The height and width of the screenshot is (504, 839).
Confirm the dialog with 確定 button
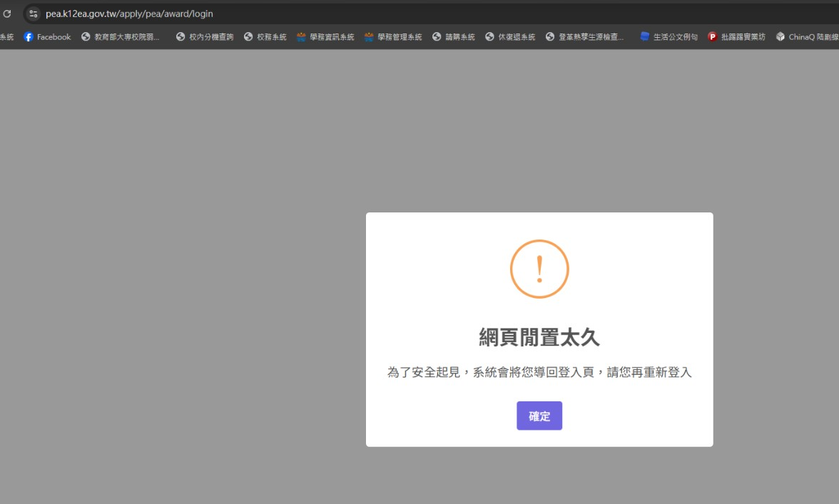[x=539, y=416]
